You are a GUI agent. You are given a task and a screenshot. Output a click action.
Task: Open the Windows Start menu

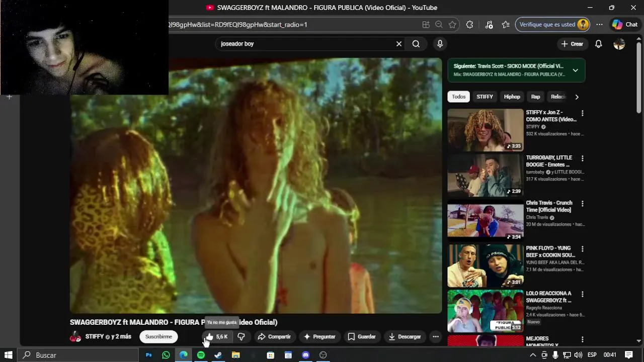(8, 355)
